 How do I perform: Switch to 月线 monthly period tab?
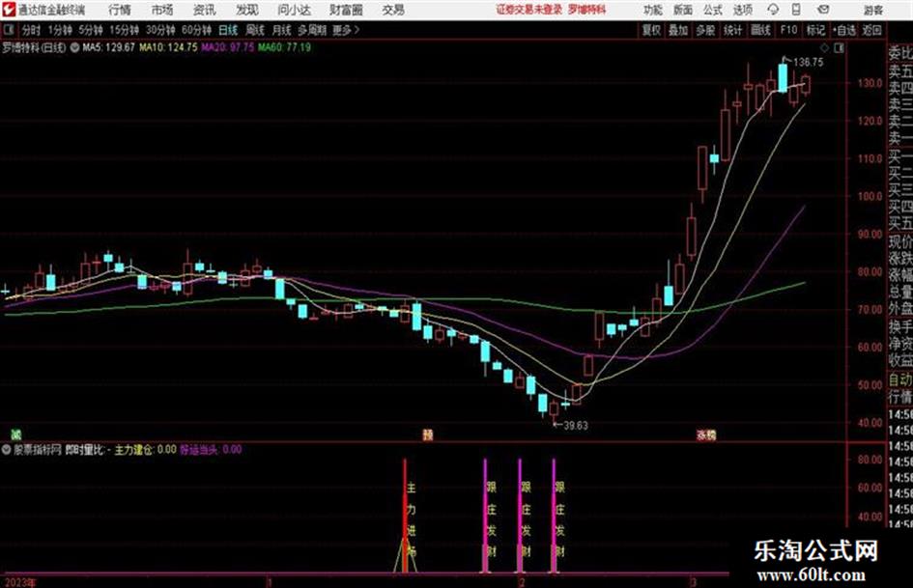pos(282,30)
